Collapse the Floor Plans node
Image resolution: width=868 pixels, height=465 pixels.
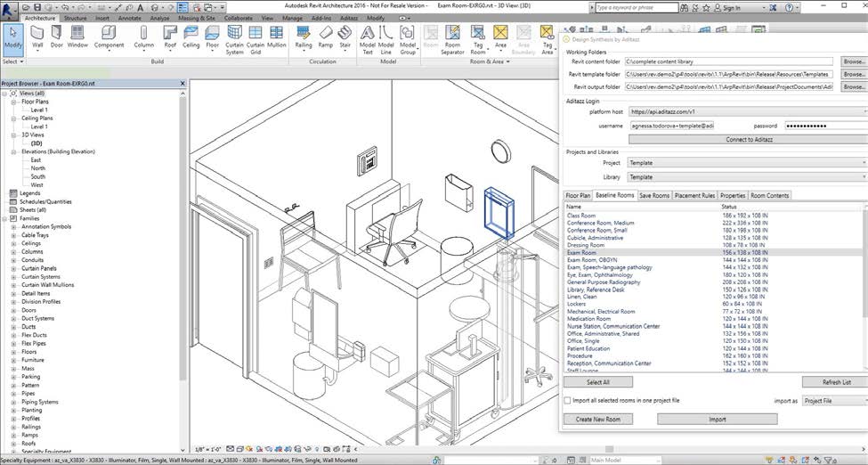click(x=13, y=102)
